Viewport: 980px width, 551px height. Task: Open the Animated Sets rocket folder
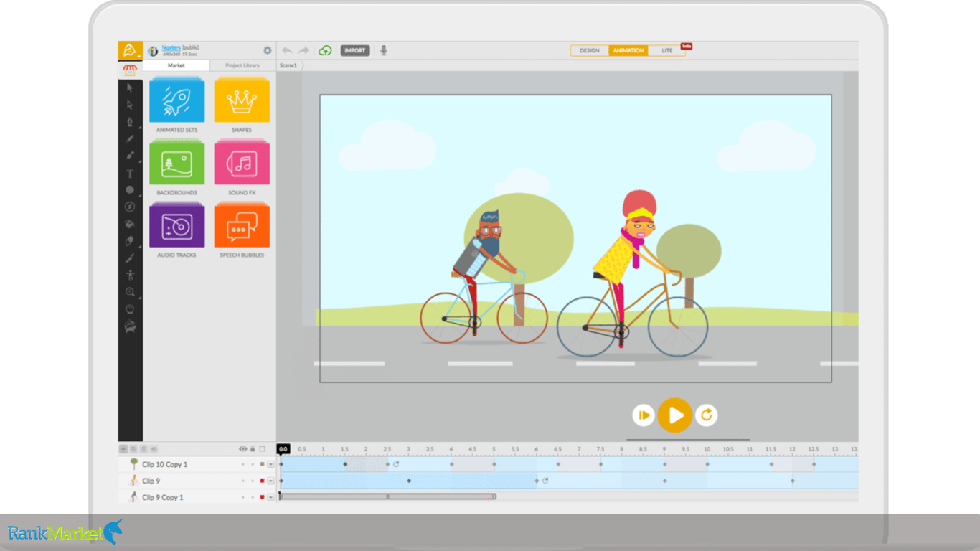coord(176,101)
